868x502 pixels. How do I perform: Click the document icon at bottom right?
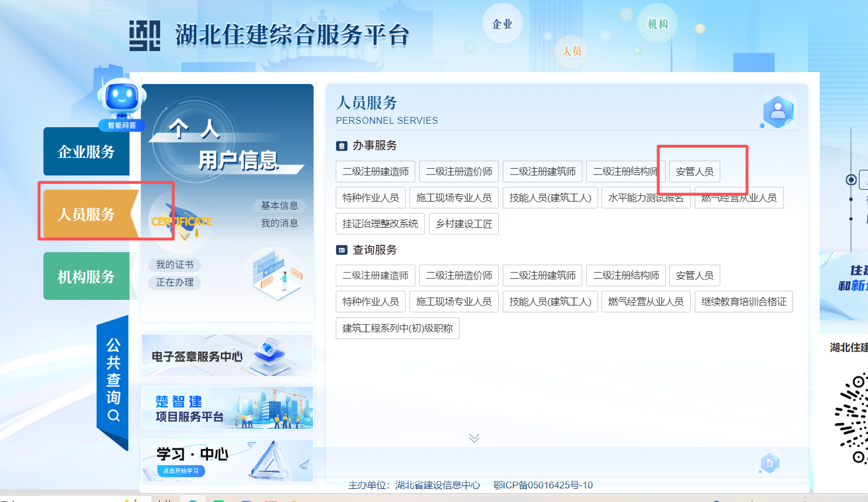[x=770, y=463]
